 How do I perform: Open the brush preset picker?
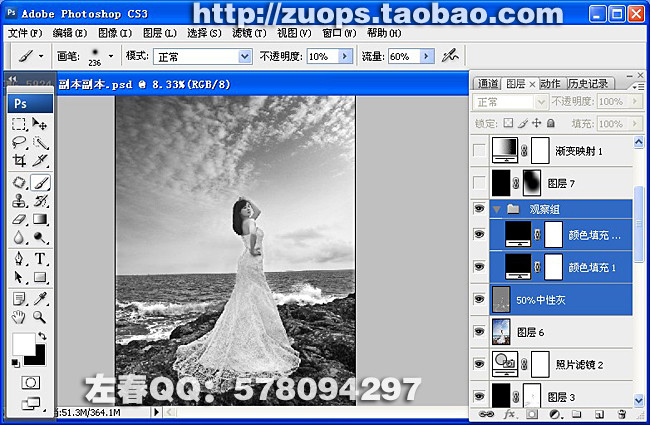111,56
